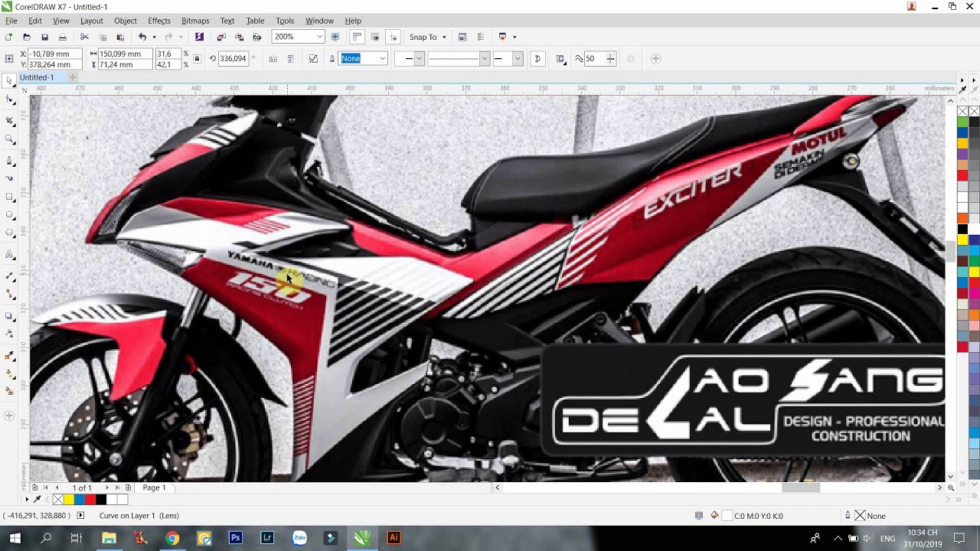Viewport: 980px width, 551px height.
Task: Click the purple search content icon
Action: coord(199,37)
